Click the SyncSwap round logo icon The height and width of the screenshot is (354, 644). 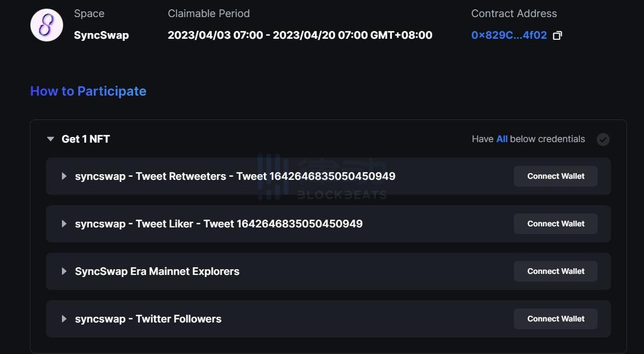point(47,25)
